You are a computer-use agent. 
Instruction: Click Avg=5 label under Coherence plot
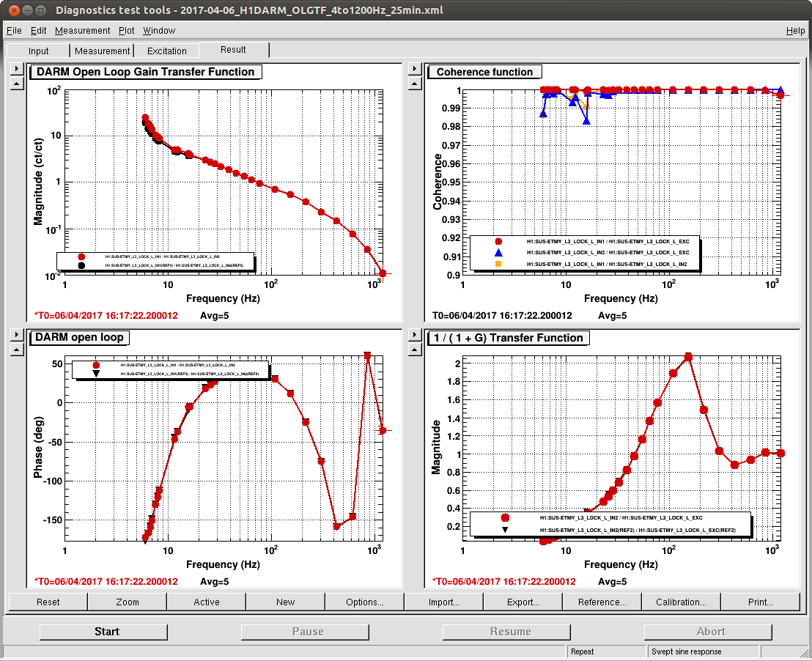click(x=612, y=315)
